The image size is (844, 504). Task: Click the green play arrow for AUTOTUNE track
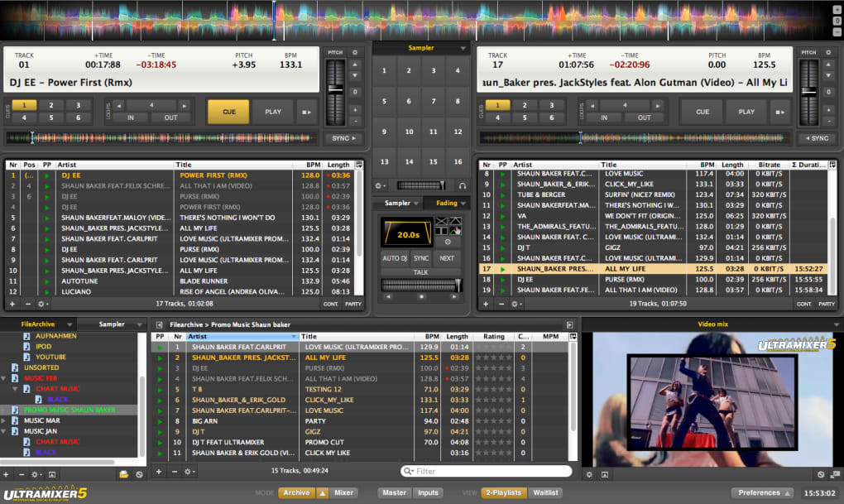tap(46, 281)
